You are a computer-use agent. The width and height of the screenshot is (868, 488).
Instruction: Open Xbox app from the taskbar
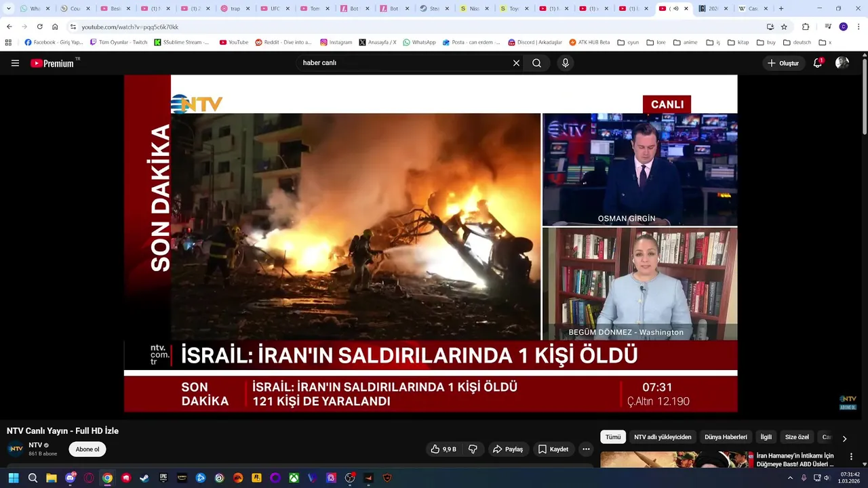tap(294, 478)
